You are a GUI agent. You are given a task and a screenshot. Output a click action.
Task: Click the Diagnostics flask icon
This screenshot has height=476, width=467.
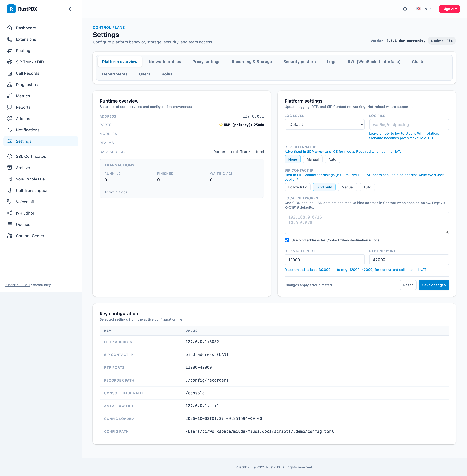coord(10,85)
